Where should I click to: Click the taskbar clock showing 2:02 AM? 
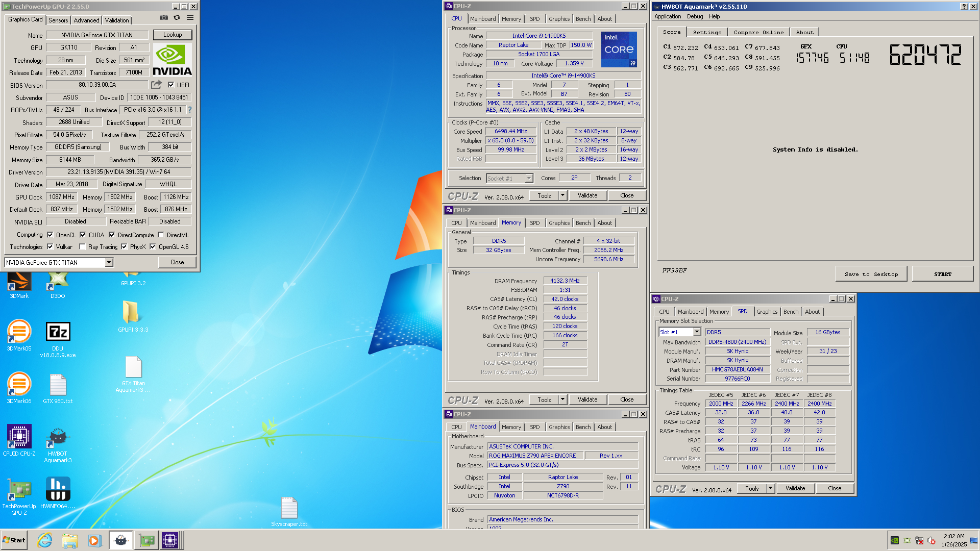(953, 540)
